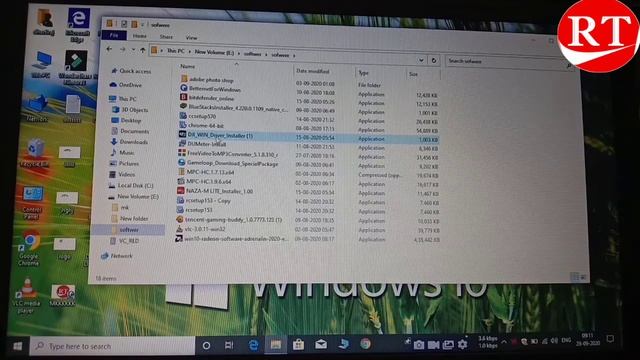
Task: Open the File ribbon tab
Action: [114, 36]
